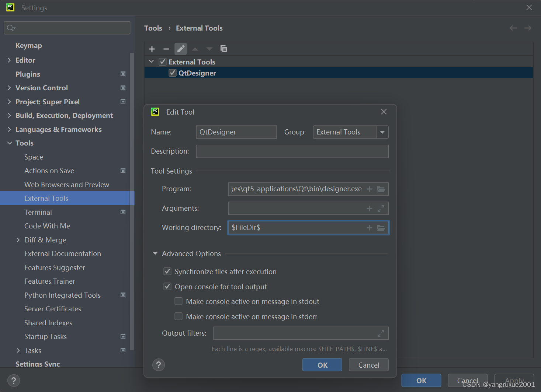This screenshot has width=541, height=392.
Task: Click the Description input field
Action: coord(292,151)
